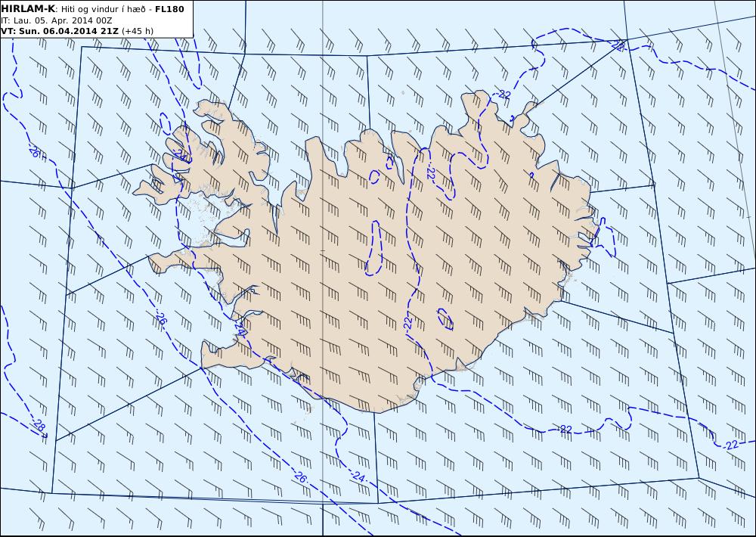This screenshot has height=537, width=756.
Task: Click the HIRLAM-K title text
Action: coord(29,8)
